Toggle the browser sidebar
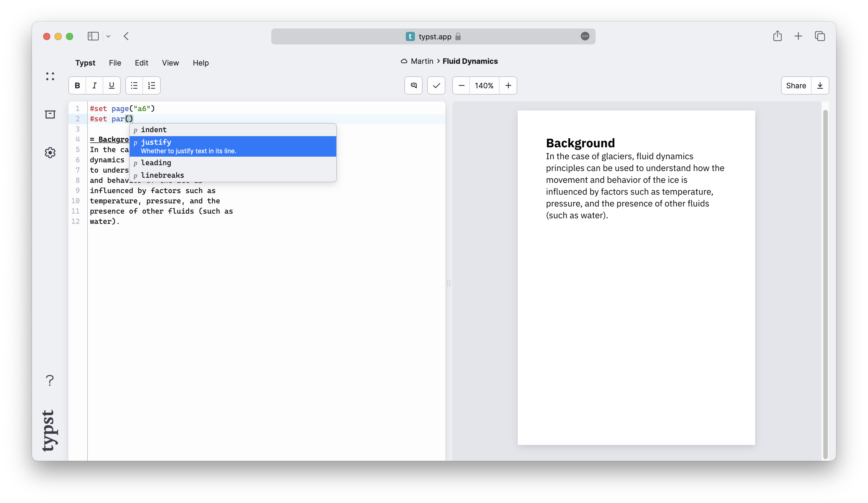This screenshot has width=868, height=503. 93,36
